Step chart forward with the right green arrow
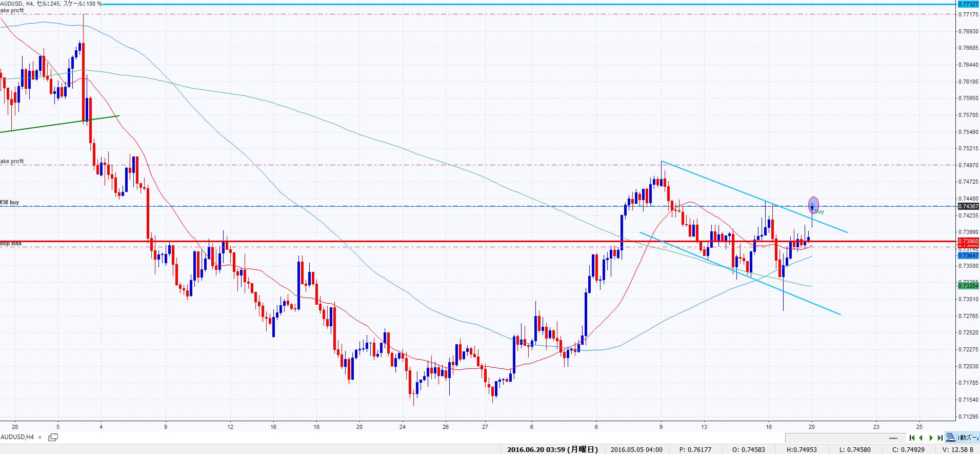The image size is (980, 454). pyautogui.click(x=931, y=438)
